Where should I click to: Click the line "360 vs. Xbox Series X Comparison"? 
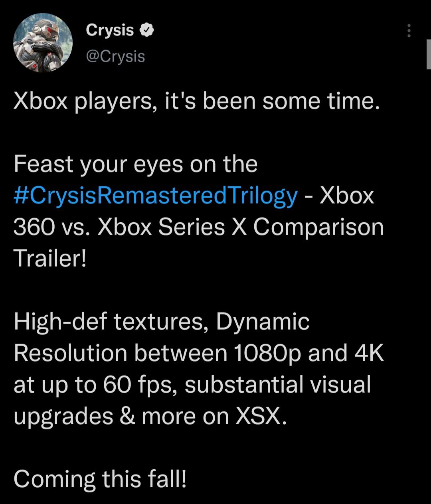(x=198, y=227)
